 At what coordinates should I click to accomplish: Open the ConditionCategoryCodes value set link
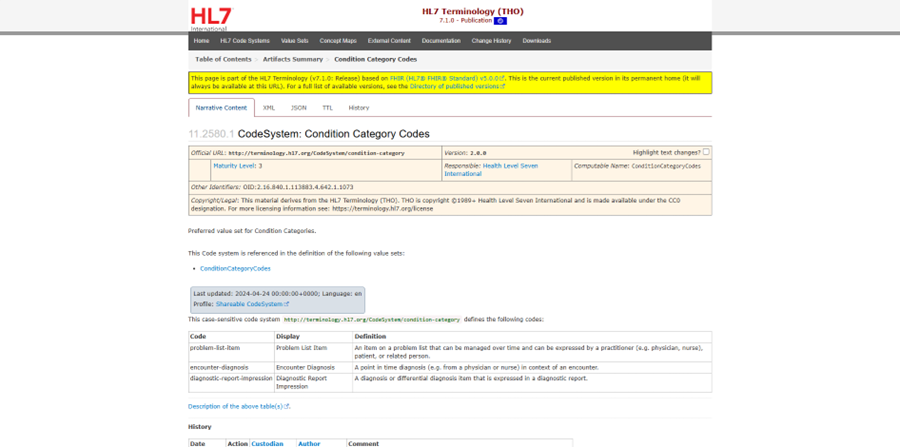point(235,269)
